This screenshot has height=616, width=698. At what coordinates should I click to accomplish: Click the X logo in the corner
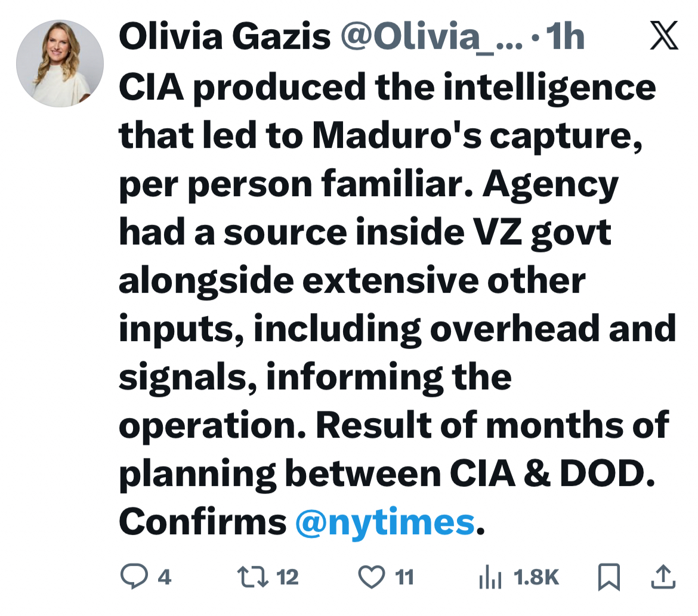(x=662, y=36)
